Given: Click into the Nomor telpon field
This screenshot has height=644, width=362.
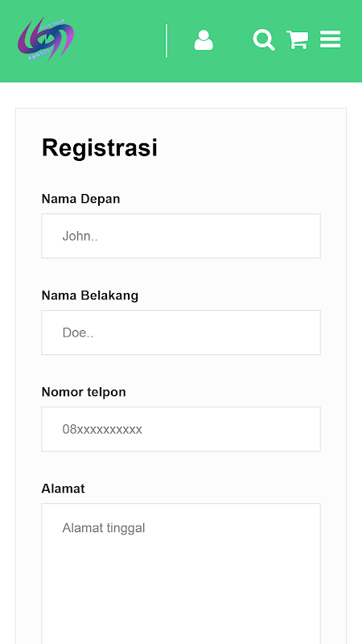Looking at the screenshot, I should pyautogui.click(x=181, y=429).
